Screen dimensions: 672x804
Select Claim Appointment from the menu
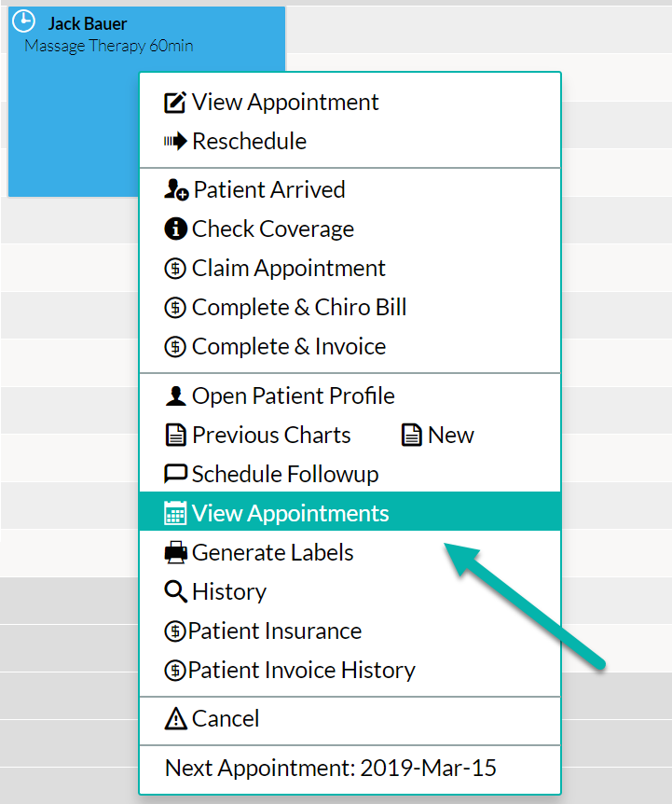288,269
